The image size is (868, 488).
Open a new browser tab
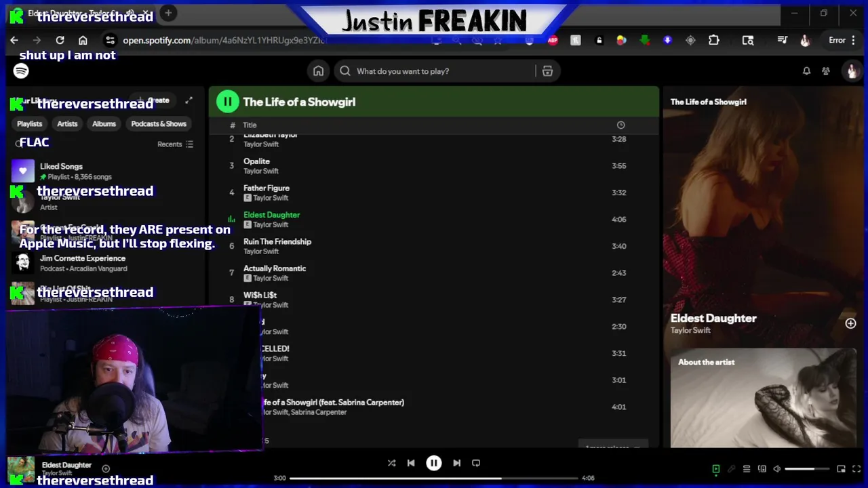(168, 13)
